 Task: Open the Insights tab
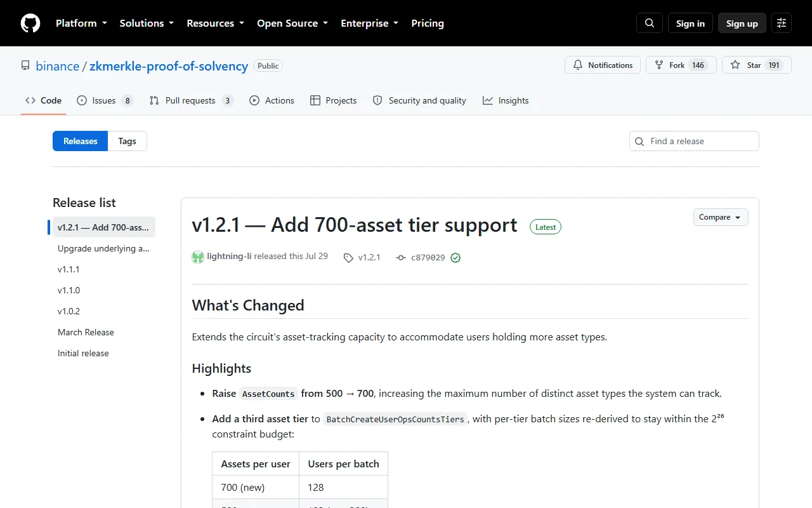point(506,100)
